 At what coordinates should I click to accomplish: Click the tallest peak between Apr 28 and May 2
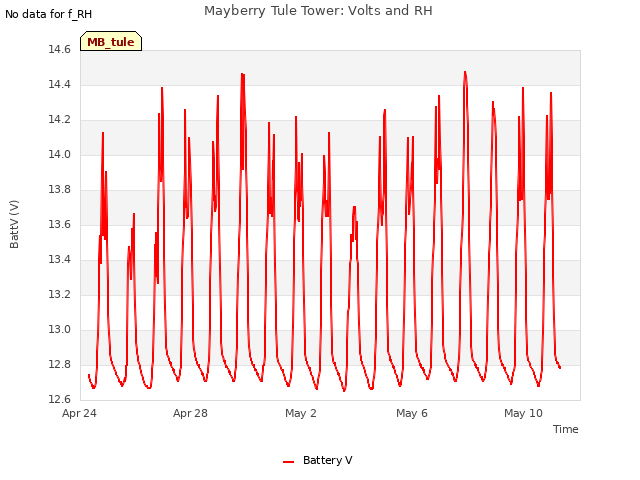click(243, 74)
